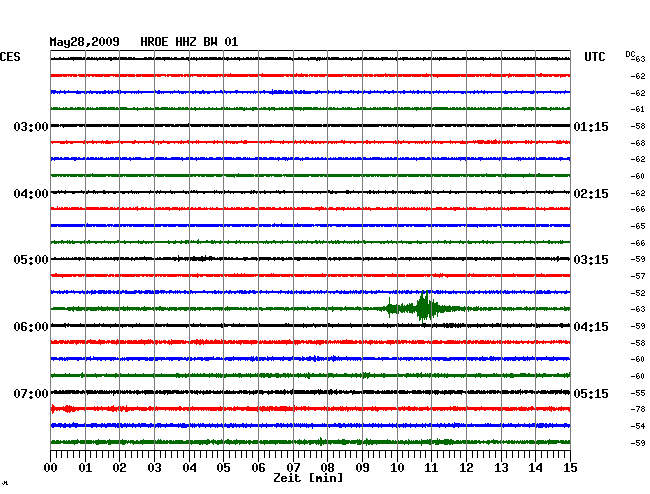The width and height of the screenshot is (650, 494).
Task: Click the HHZ channel label
Action: [x=186, y=42]
